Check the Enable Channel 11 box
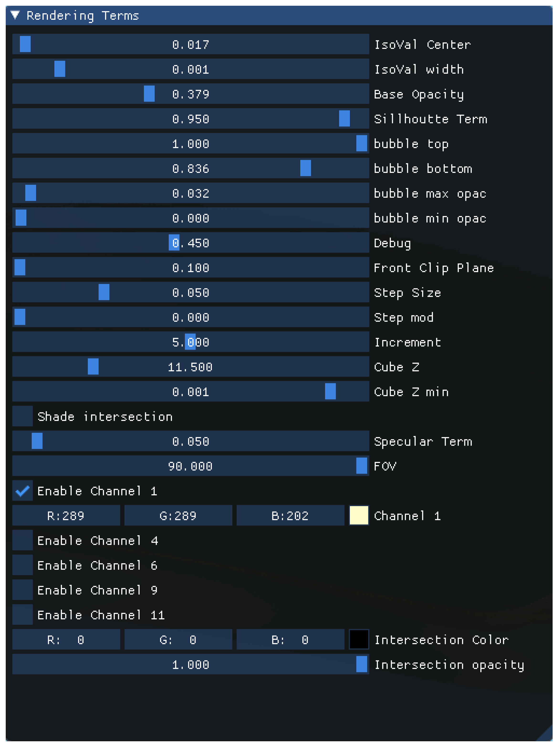 23,615
